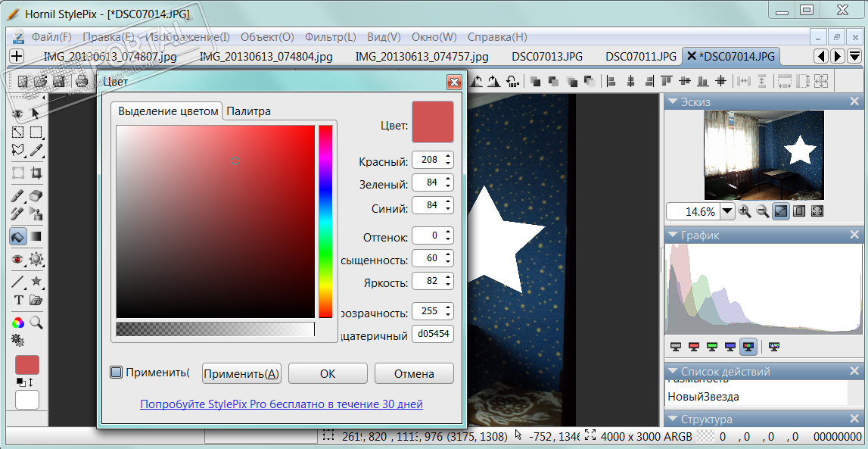Toggle the green channel histogram button
The height and width of the screenshot is (449, 868).
click(712, 347)
